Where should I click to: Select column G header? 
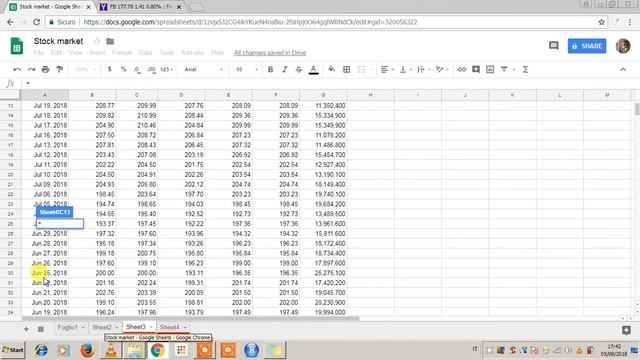[x=323, y=95]
